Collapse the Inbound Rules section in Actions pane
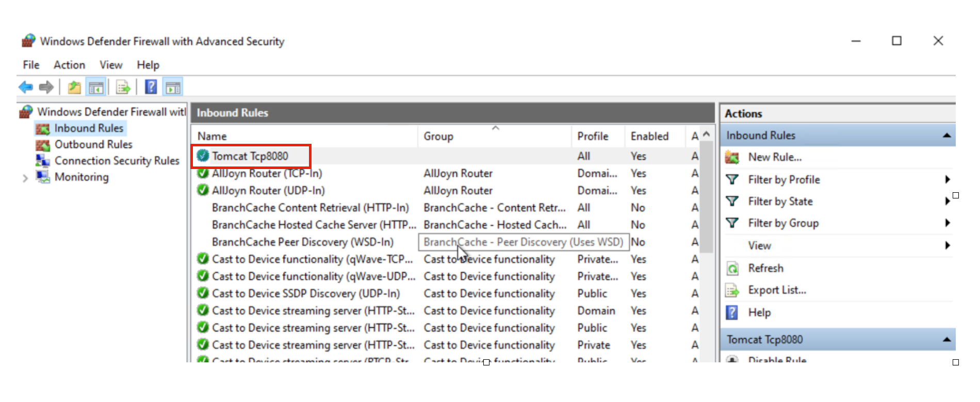The width and height of the screenshot is (980, 402). [946, 136]
